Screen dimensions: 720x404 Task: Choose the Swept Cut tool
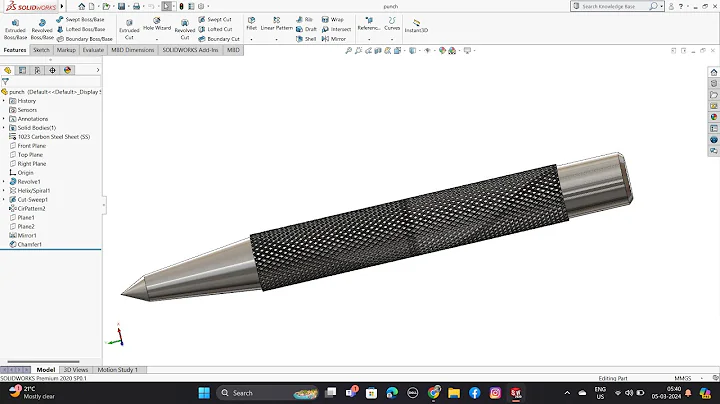tap(215, 19)
